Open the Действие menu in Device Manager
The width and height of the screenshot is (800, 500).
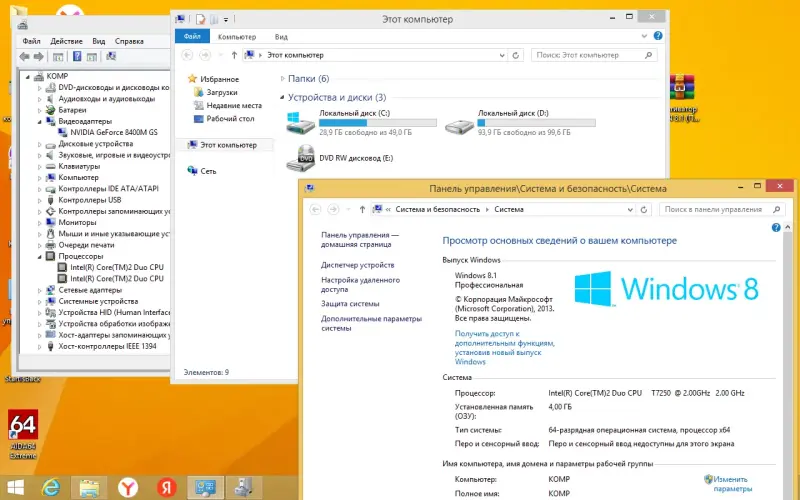[x=66, y=41]
